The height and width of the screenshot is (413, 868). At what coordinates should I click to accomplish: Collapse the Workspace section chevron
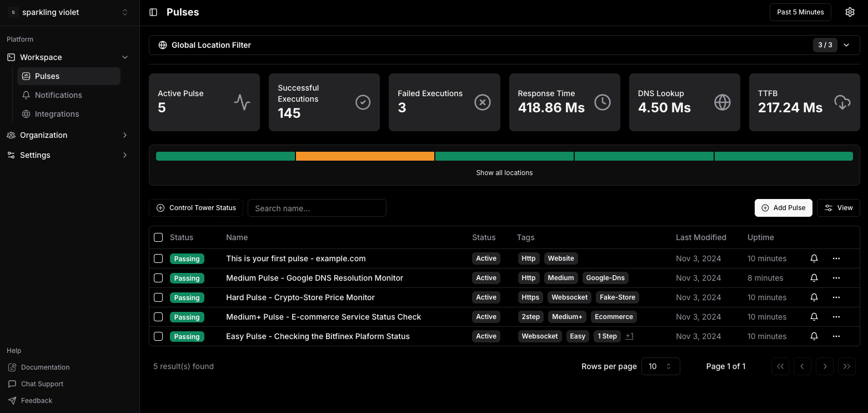[125, 57]
